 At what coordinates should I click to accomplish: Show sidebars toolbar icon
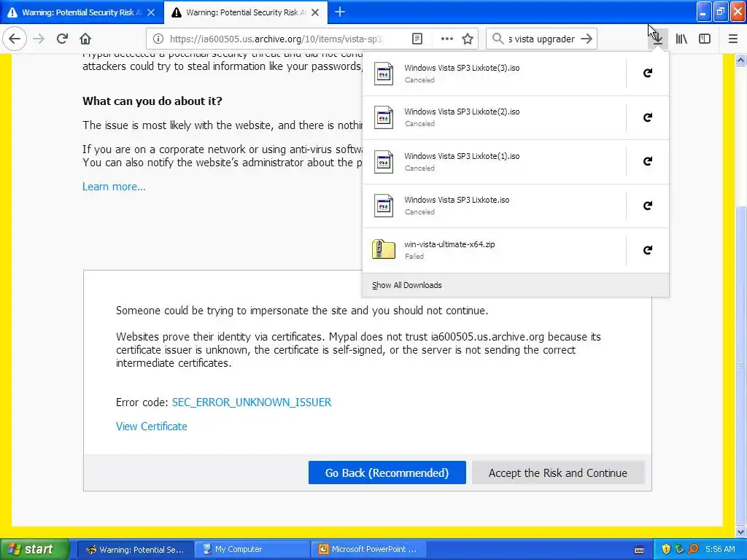705,39
